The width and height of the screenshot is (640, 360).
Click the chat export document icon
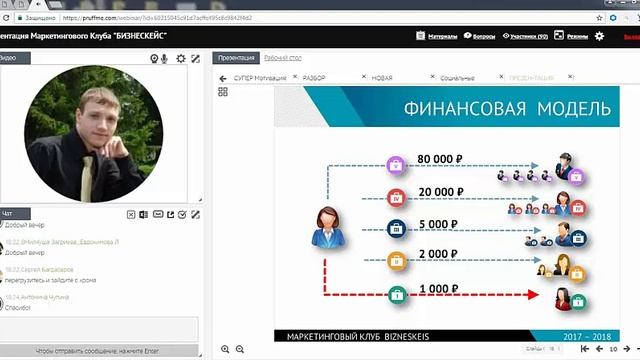coord(144,215)
